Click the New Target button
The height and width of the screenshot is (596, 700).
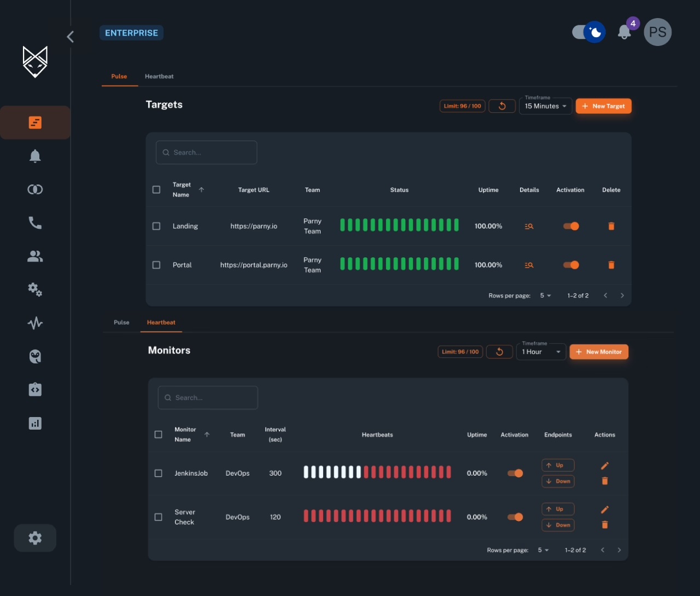pyautogui.click(x=604, y=106)
